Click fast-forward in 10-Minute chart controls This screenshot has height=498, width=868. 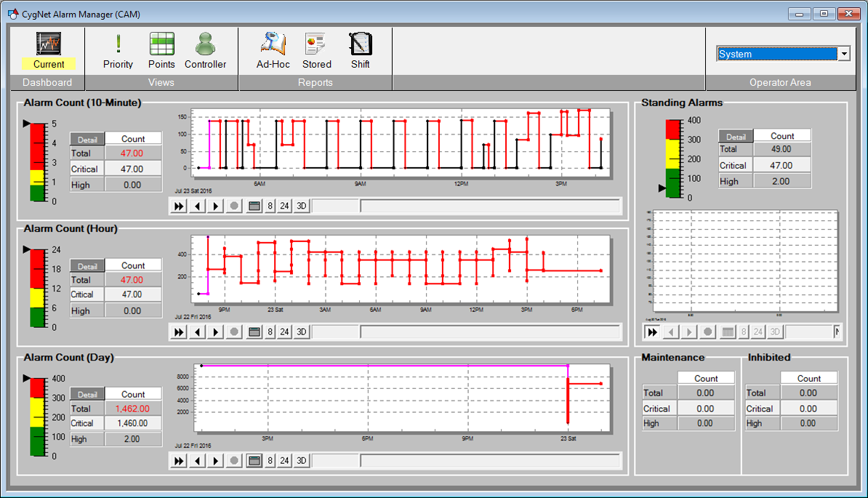(x=179, y=206)
